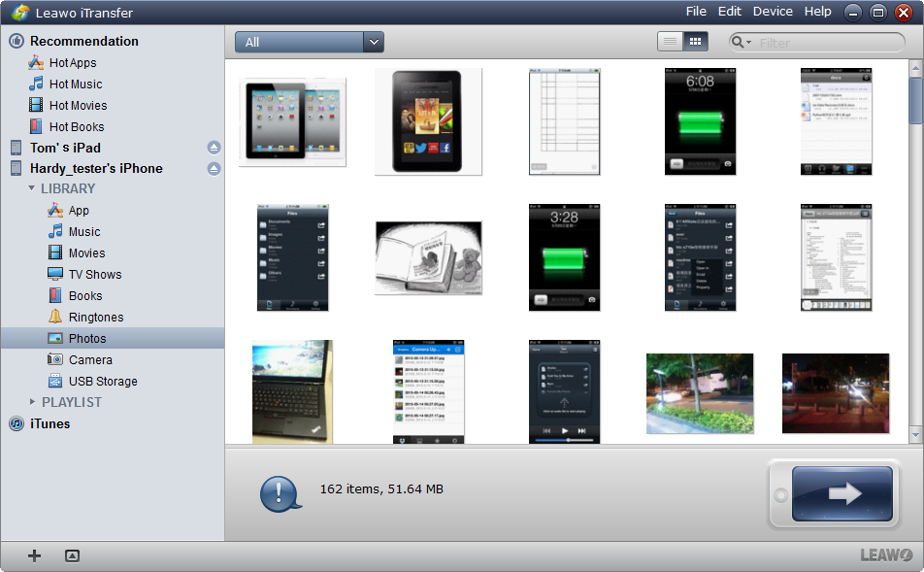Open Hot Movies recommendation
This screenshot has width=924, height=572.
[x=78, y=105]
